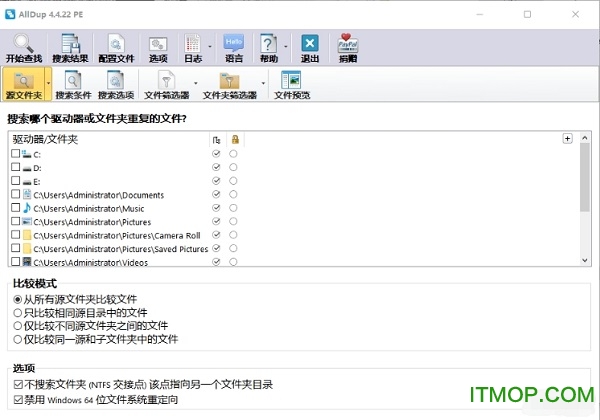The width and height of the screenshot is (600, 420).
Task: Open the 文件预览 icon
Action: (x=292, y=80)
